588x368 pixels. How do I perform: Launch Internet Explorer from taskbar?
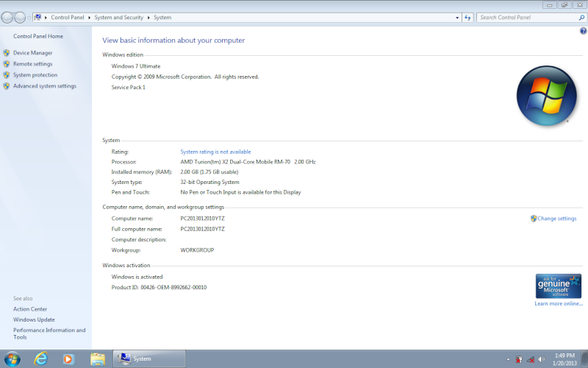[40, 359]
